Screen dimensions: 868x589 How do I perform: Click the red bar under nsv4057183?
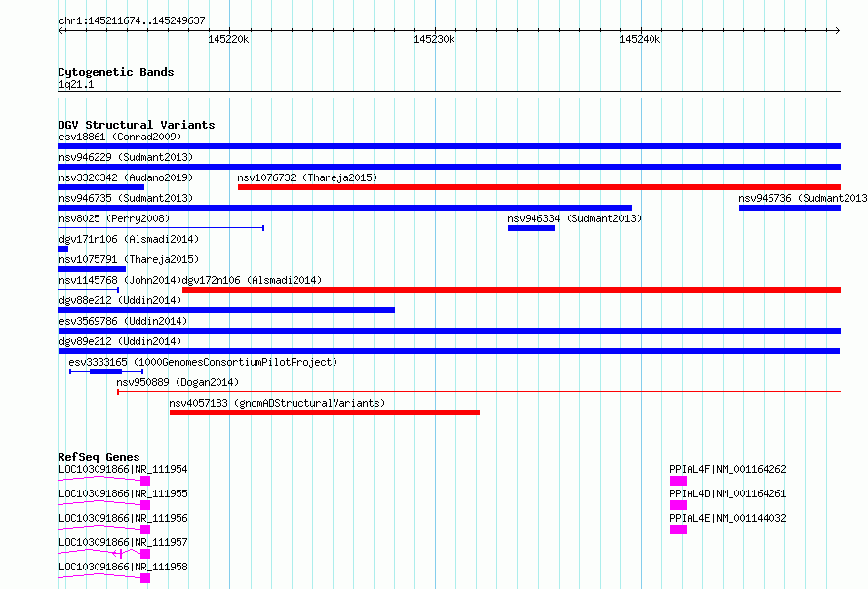(325, 412)
